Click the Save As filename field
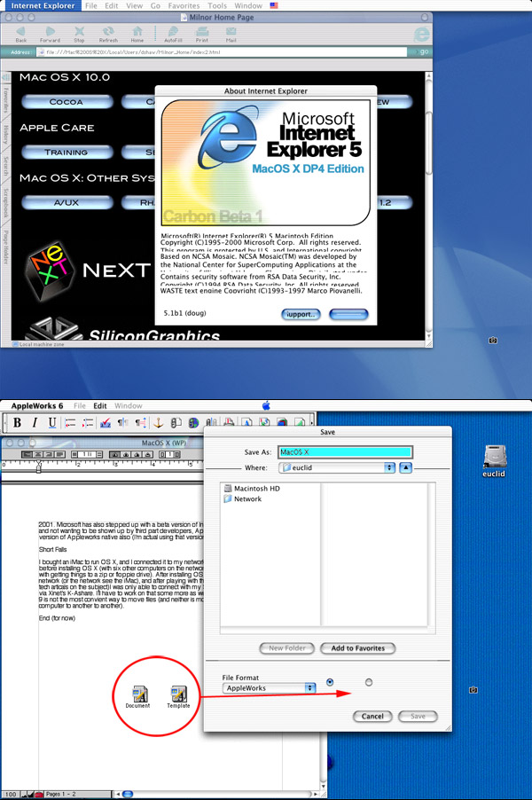532x800 pixels. coord(345,452)
